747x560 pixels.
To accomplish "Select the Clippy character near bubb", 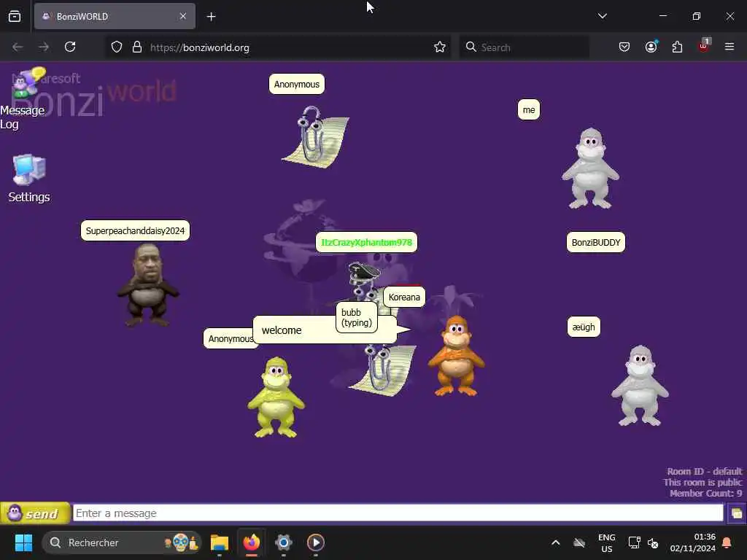I will (x=382, y=370).
